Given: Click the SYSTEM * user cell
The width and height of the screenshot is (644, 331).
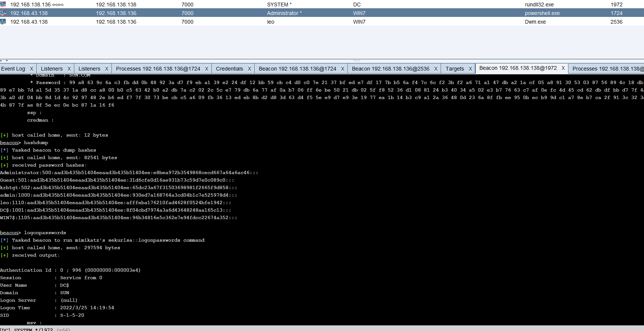Looking at the screenshot, I should point(279,5).
